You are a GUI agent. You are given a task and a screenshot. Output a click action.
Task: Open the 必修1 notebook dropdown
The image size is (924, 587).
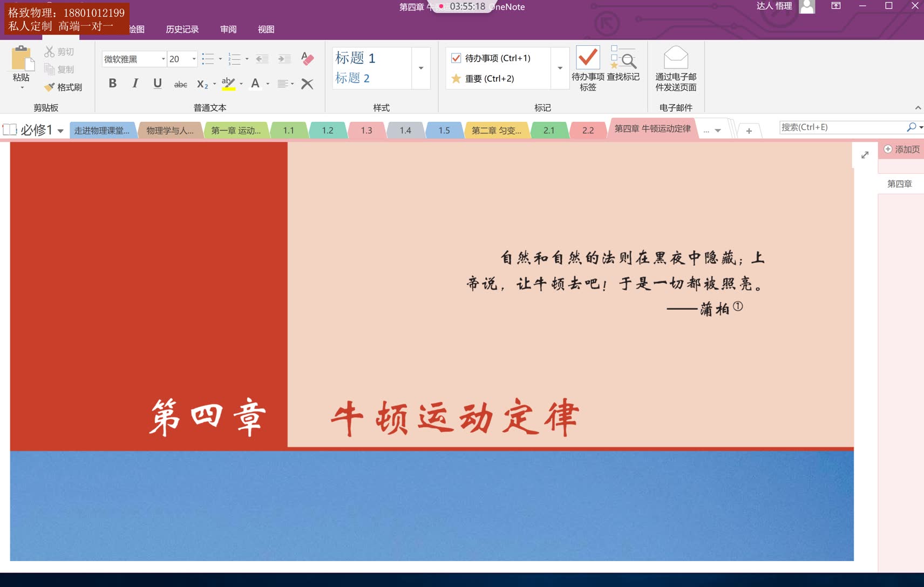point(60,130)
